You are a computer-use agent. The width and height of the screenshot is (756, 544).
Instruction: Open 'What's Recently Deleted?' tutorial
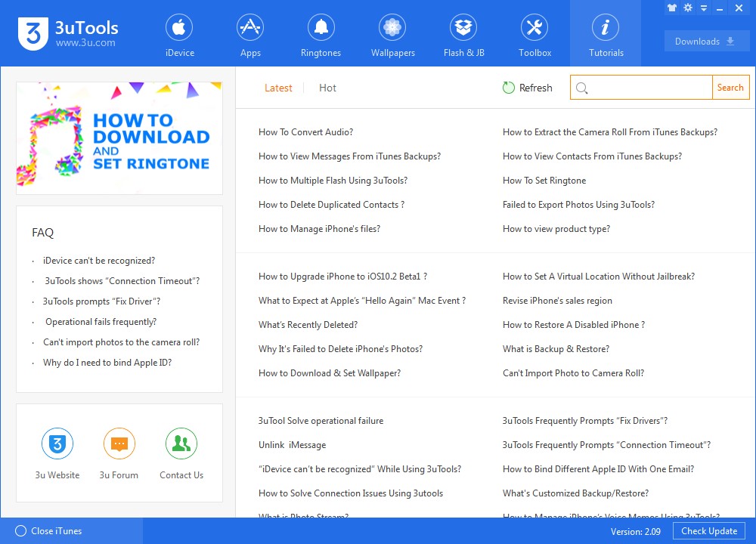tap(308, 325)
